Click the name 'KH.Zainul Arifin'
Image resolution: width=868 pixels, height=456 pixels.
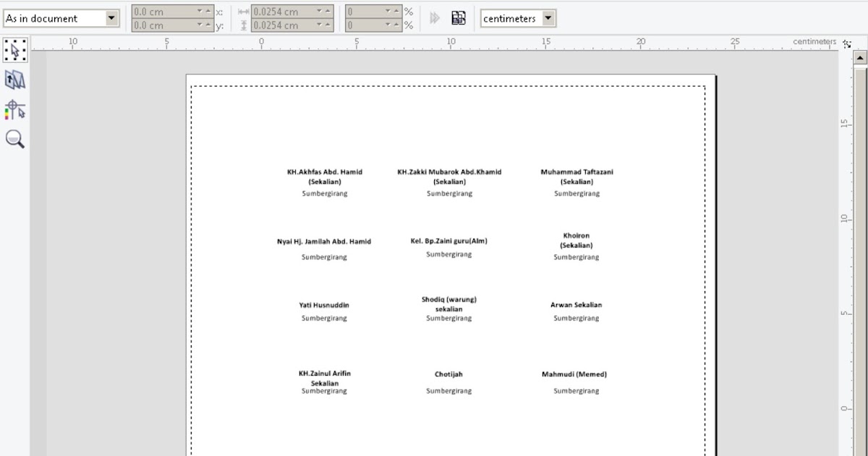(325, 374)
